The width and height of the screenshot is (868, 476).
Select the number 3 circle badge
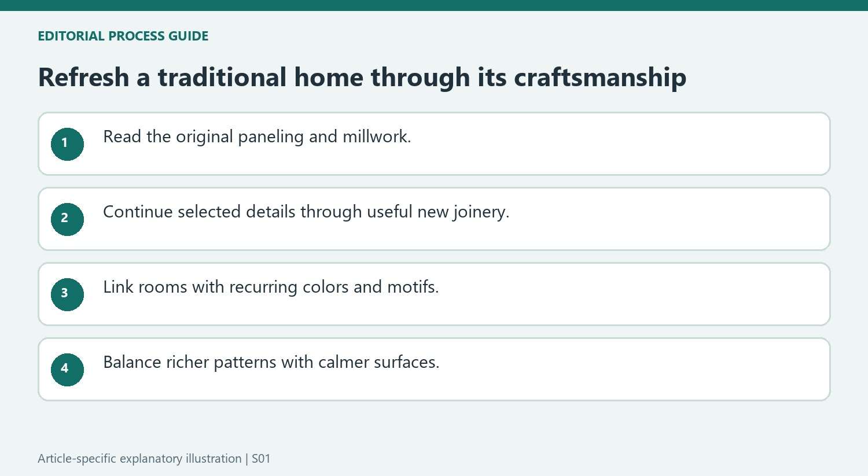point(67,294)
